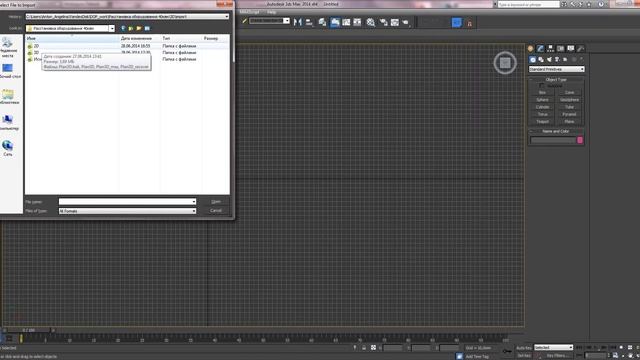Open the Look in folder dropdown
The image size is (640, 360).
pyautogui.click(x=111, y=29)
